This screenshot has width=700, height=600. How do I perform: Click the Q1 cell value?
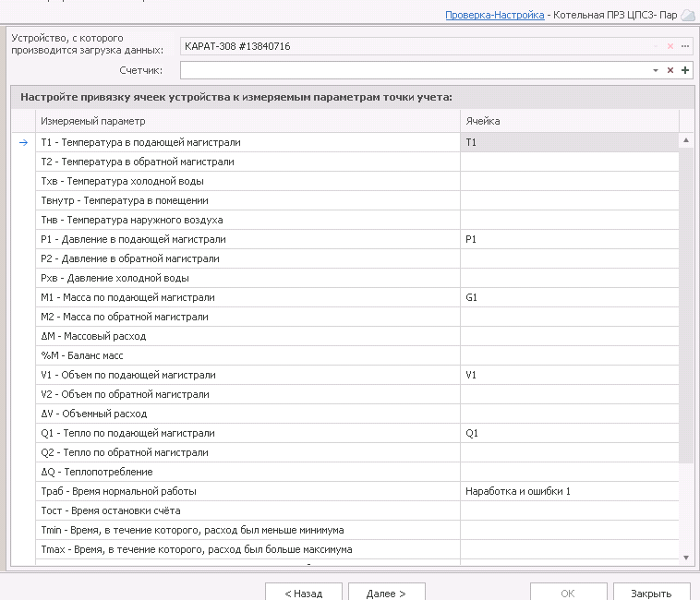(570, 433)
